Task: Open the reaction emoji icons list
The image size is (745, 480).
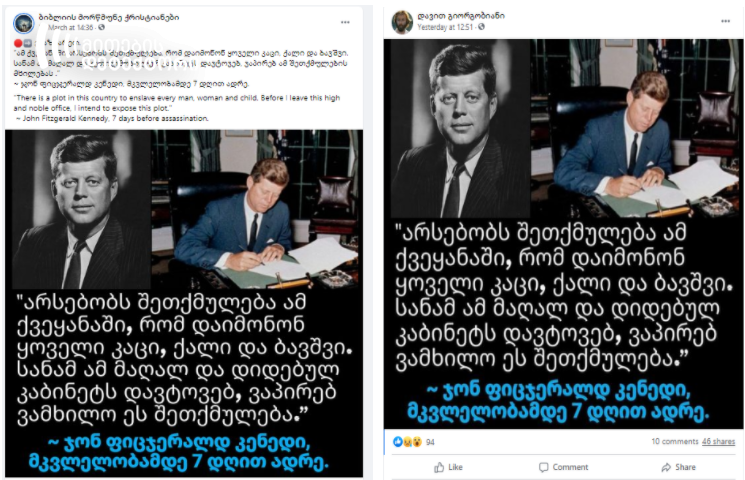Action: [408, 442]
